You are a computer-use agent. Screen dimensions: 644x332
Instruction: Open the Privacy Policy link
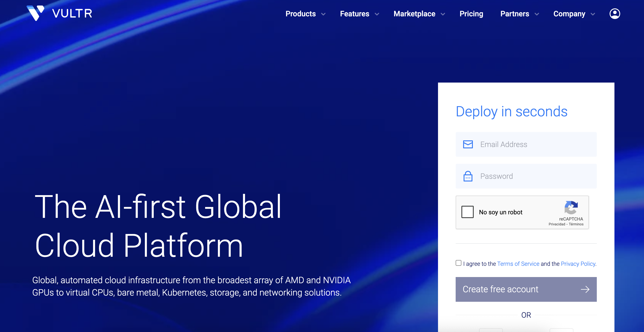tap(578, 264)
